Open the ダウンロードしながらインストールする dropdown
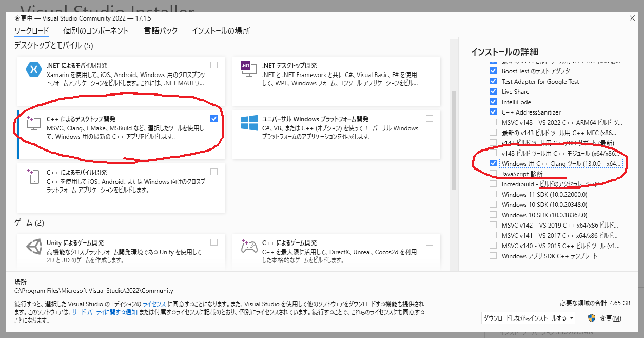The width and height of the screenshot is (644, 338). coord(528,318)
